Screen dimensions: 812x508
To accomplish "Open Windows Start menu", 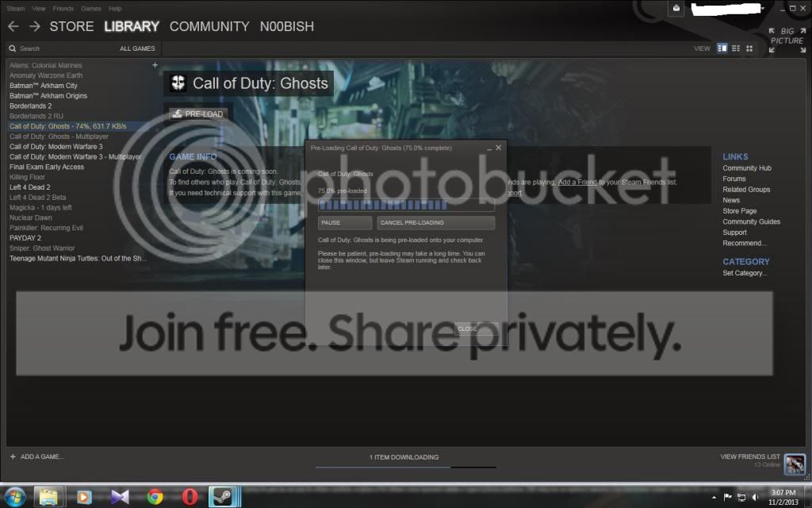I will [14, 497].
